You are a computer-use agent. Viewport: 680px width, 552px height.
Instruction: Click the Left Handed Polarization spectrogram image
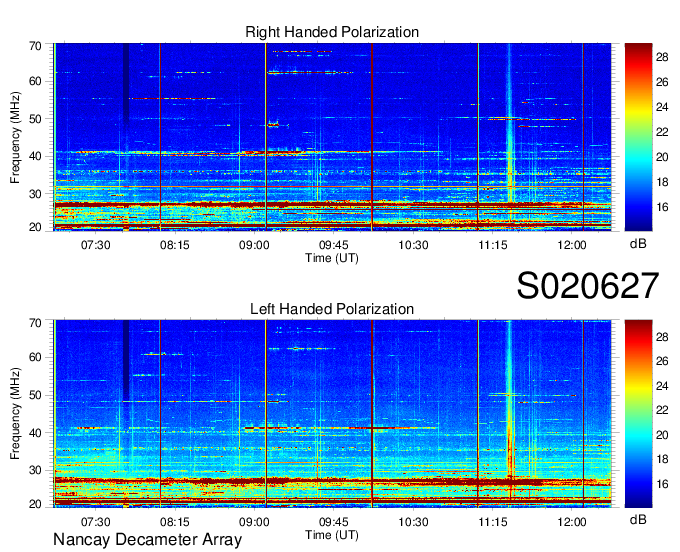pos(332,414)
